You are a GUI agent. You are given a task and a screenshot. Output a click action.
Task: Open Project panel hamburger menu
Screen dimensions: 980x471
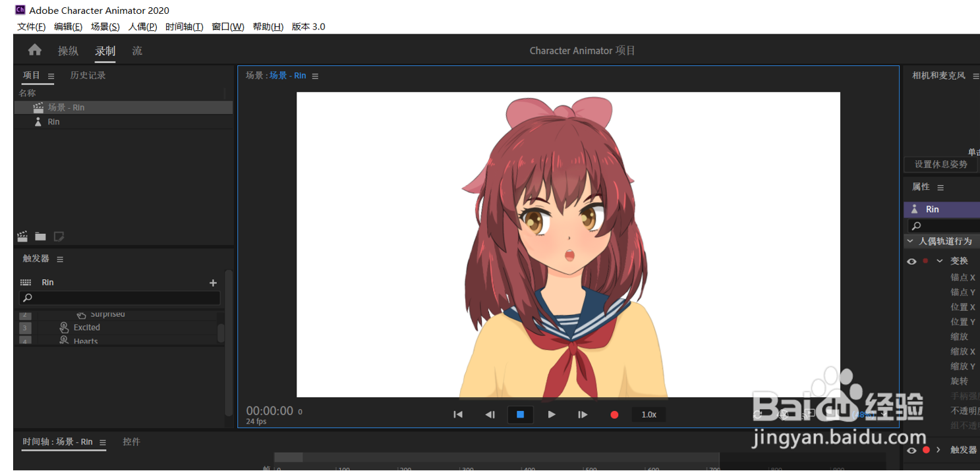click(x=51, y=76)
